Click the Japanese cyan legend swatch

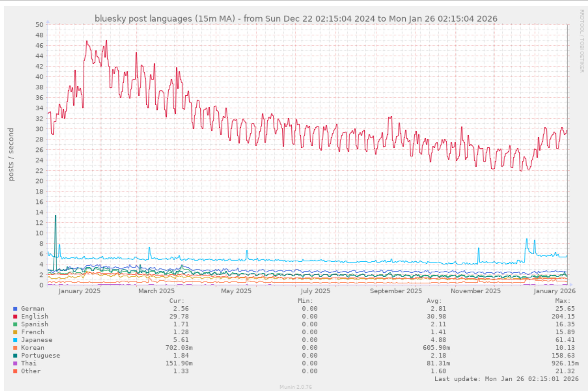(15, 340)
